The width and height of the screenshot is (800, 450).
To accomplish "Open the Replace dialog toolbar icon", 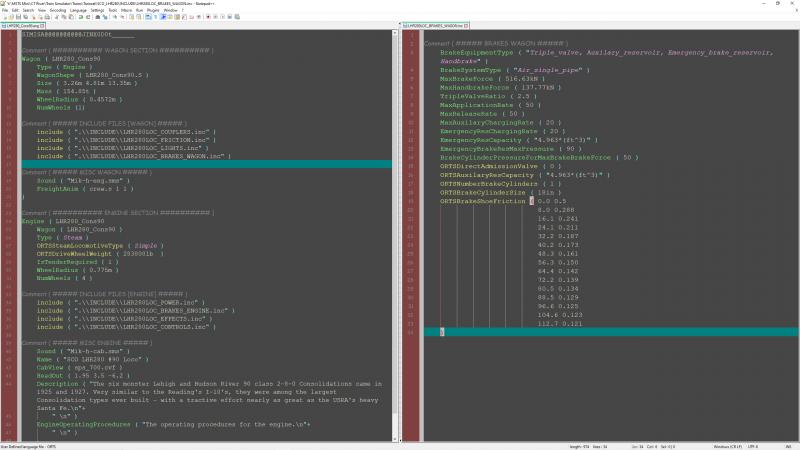I will click(x=105, y=17).
